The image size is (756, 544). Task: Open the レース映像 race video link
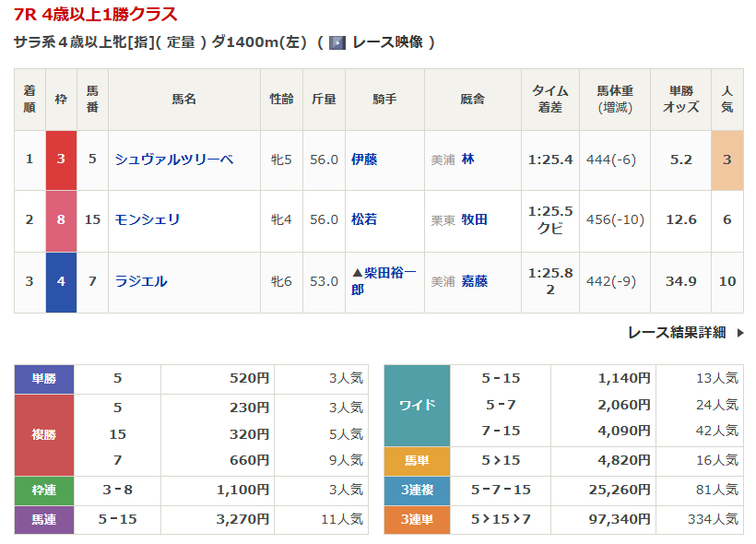pyautogui.click(x=387, y=42)
